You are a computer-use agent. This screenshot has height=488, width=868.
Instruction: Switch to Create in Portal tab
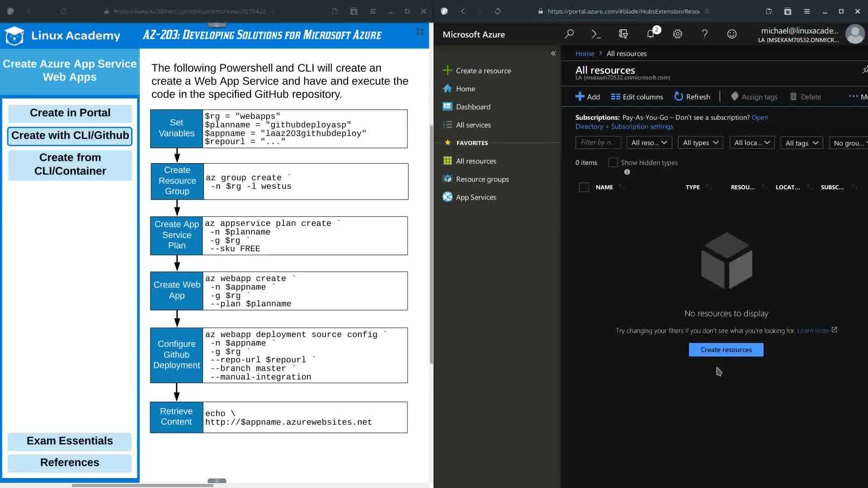pos(70,113)
